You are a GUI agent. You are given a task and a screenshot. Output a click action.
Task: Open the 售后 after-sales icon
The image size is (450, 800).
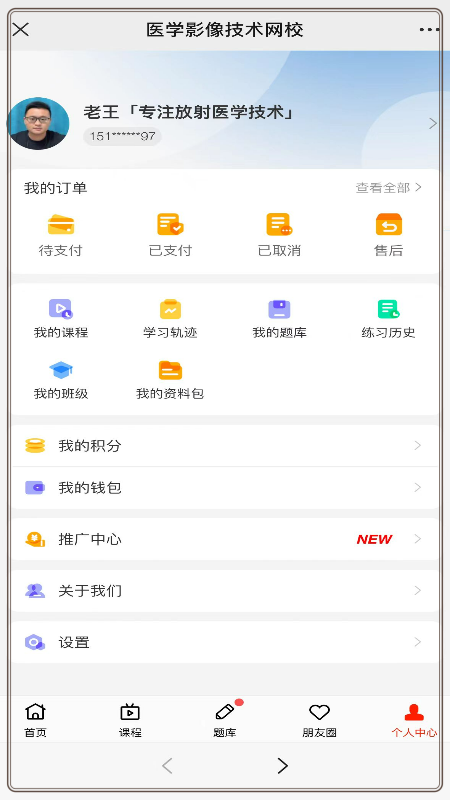coord(389,224)
